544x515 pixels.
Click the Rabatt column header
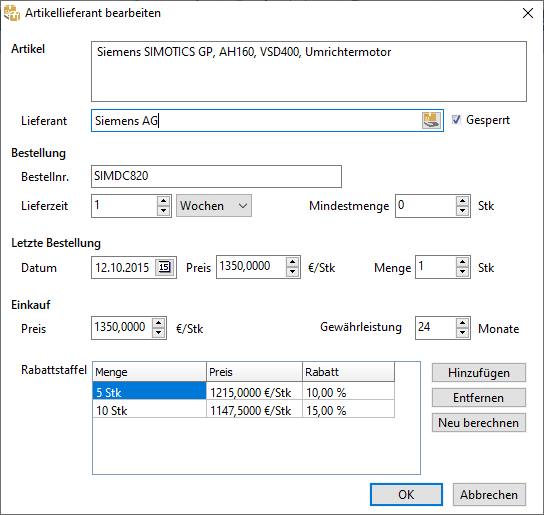click(348, 372)
